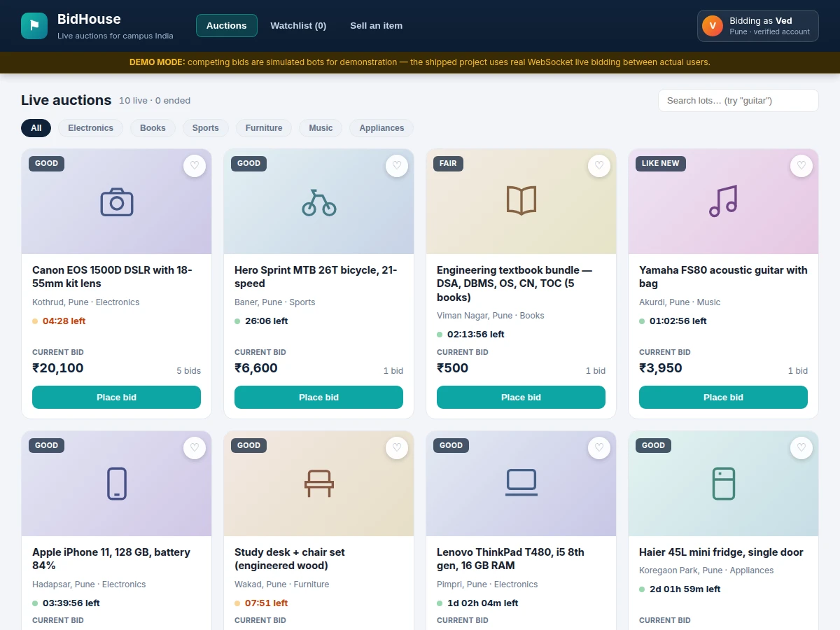
Task: Open the Haier 45L mini fridge title
Action: tap(721, 552)
